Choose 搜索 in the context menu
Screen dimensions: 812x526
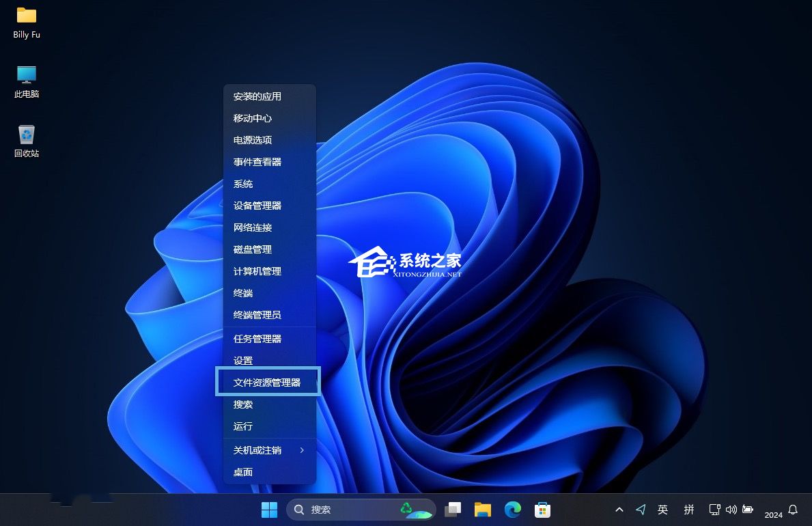269,404
